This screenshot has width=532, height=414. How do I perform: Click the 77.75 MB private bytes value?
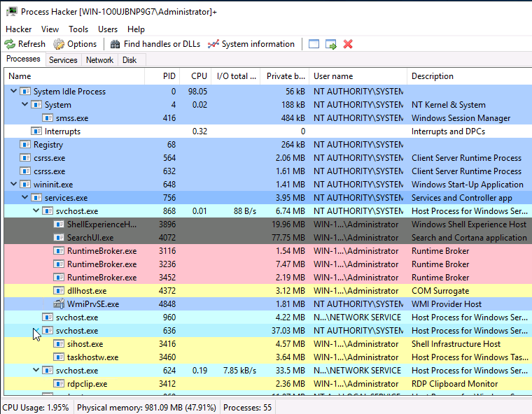(288, 237)
